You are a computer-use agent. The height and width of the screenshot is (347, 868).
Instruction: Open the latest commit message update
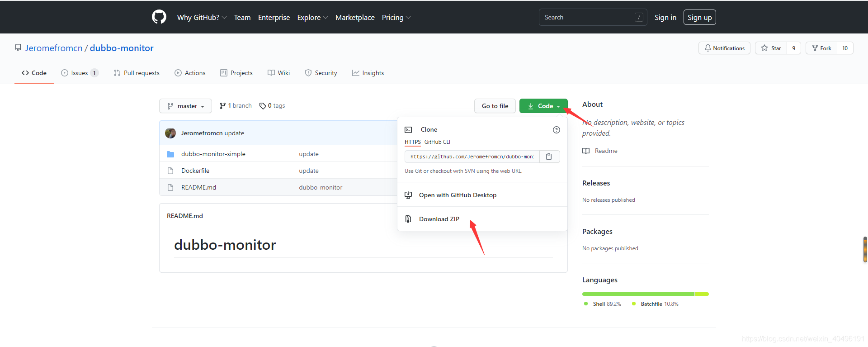[234, 133]
